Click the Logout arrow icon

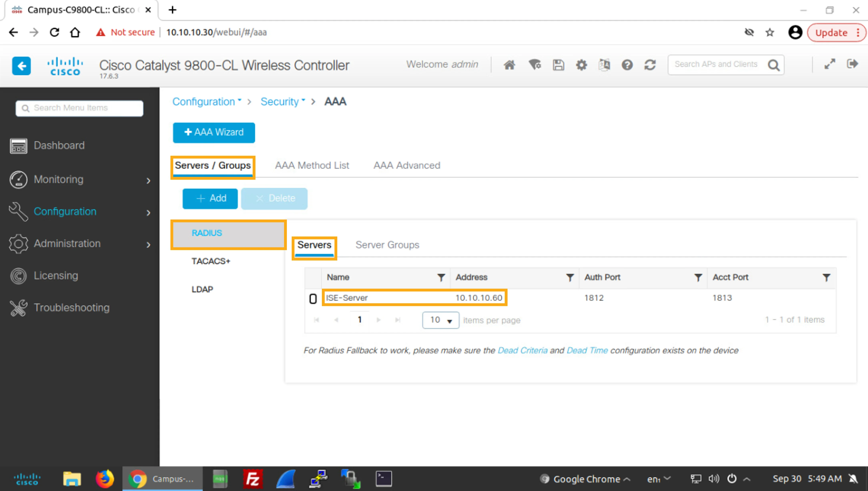coord(852,64)
